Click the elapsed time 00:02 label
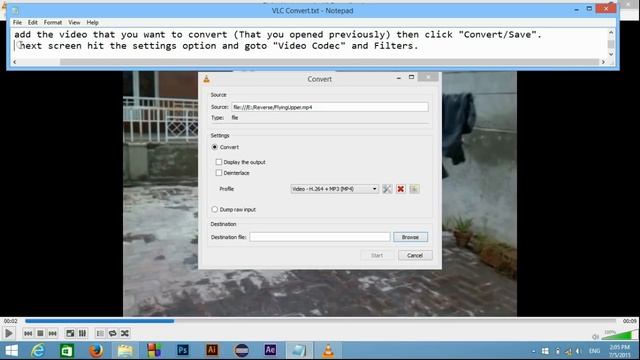640x360 pixels. (11, 321)
